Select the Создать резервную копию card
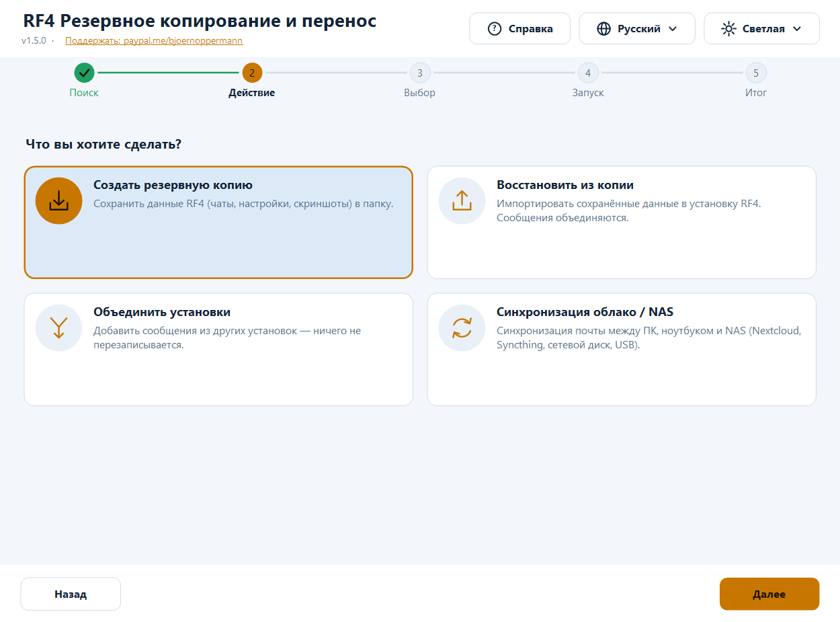 (218, 223)
